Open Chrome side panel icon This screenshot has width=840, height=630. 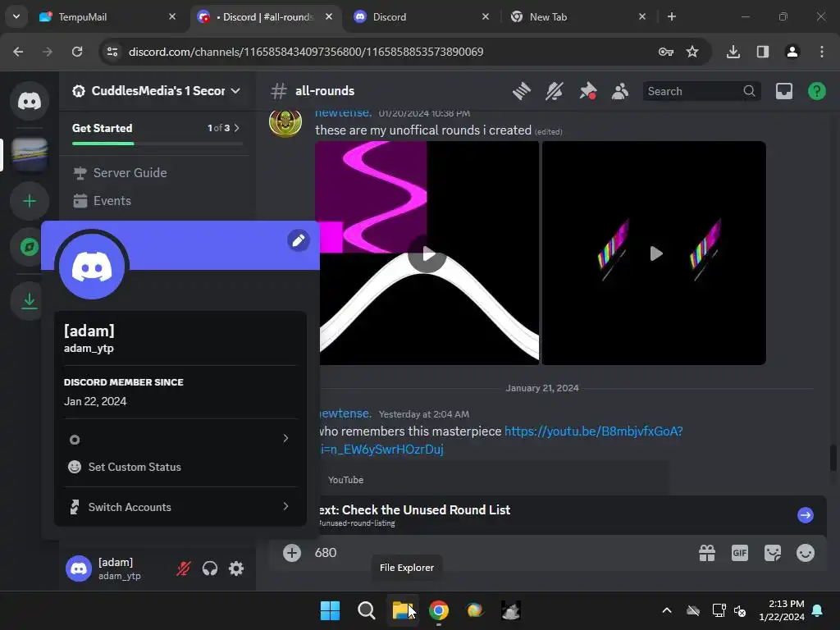(x=762, y=52)
